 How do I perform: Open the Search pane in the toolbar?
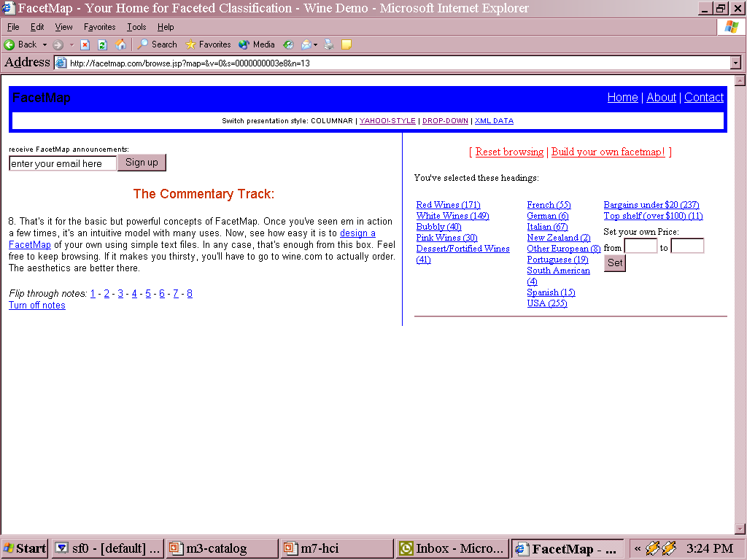point(157,44)
